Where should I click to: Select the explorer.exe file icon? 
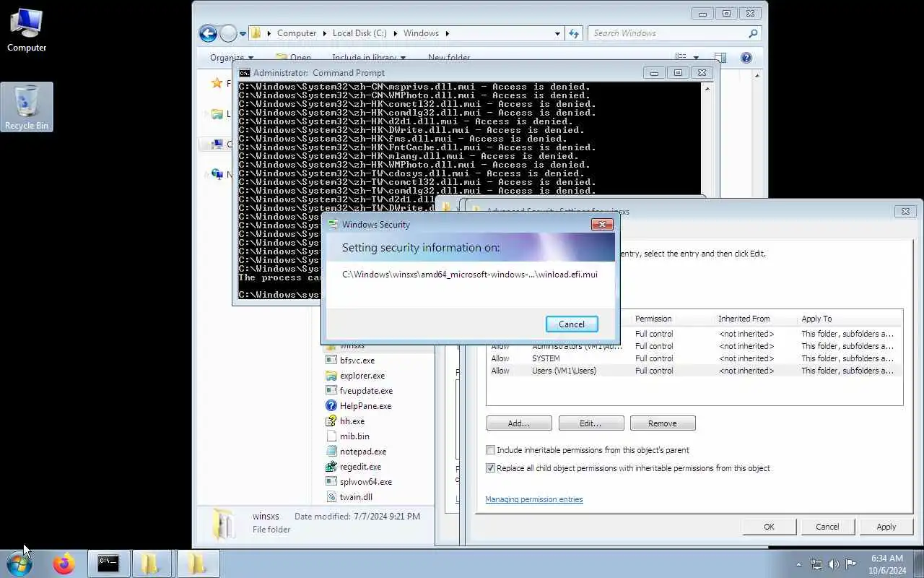click(x=331, y=376)
